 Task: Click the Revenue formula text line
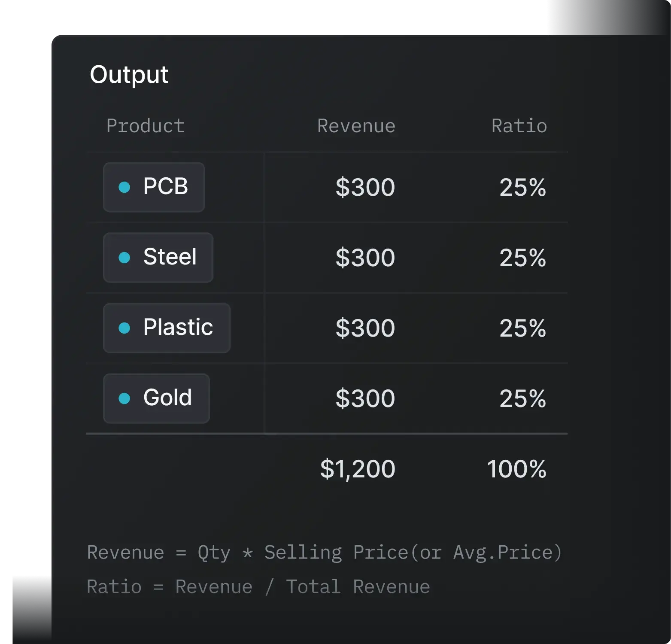tap(325, 553)
